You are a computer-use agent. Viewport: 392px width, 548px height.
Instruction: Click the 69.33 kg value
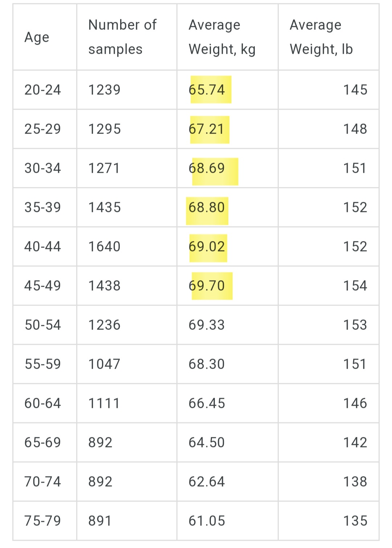[x=207, y=325]
